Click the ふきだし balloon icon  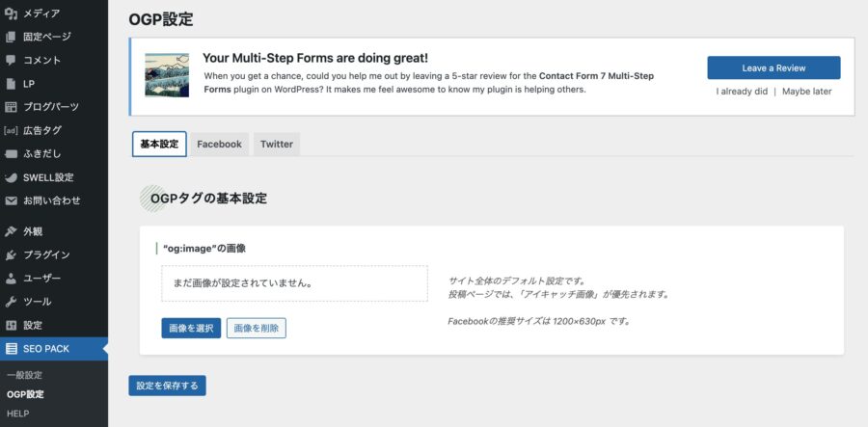11,154
